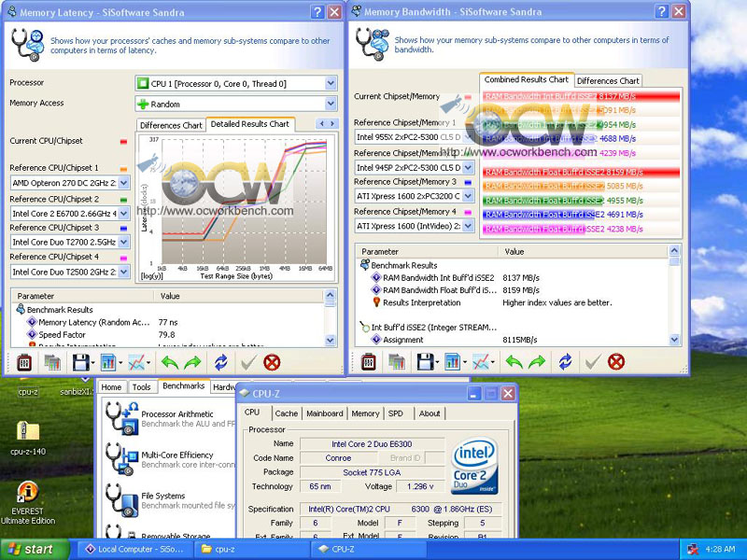Click the blue refresh icon in Memory Bandwidth
This screenshot has width=747, height=560.
point(565,362)
